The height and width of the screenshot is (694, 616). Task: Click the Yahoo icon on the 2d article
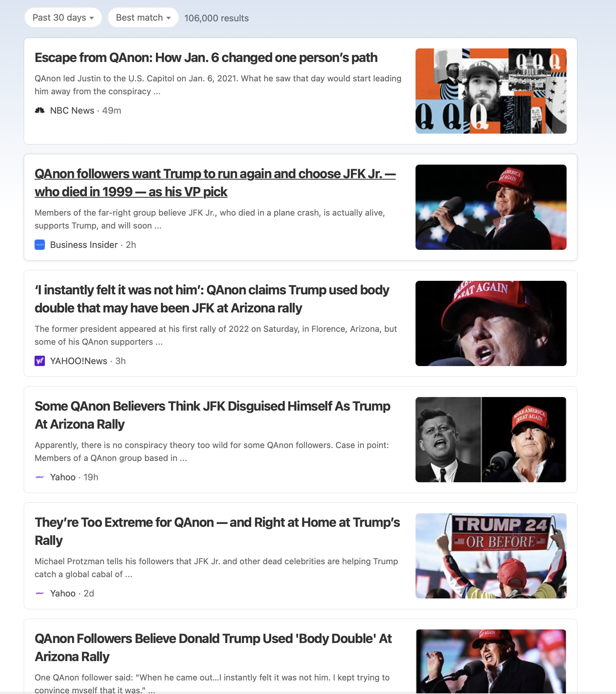click(x=40, y=593)
